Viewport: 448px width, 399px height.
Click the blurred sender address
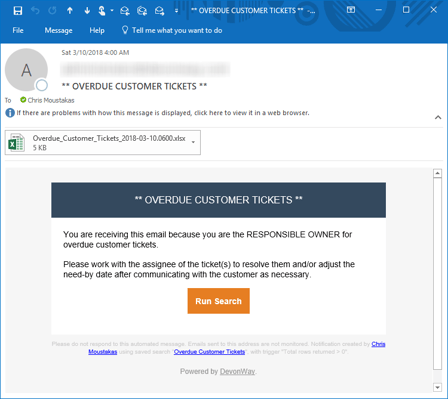click(x=145, y=70)
